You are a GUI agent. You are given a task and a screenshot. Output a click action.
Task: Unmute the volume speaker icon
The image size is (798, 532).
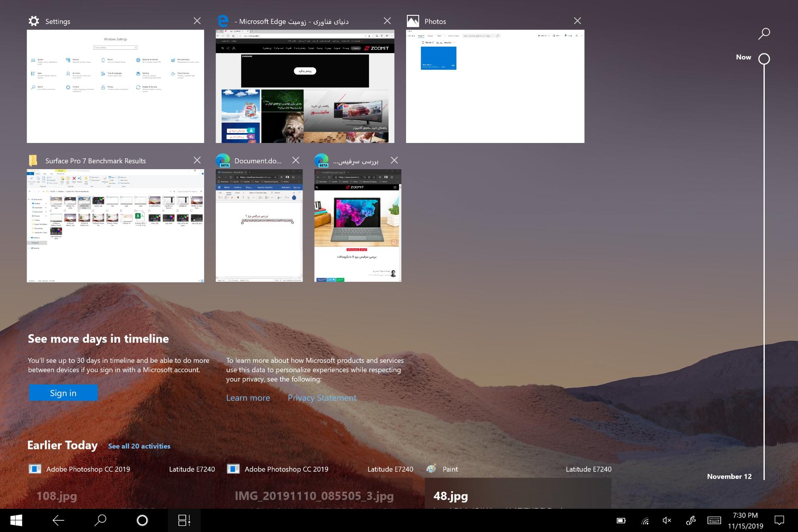pos(667,520)
